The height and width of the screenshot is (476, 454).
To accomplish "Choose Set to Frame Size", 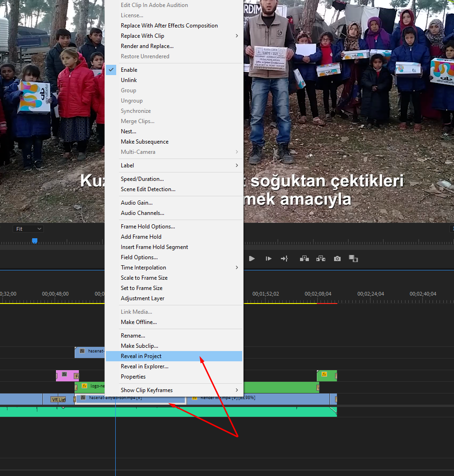I will click(174, 288).
